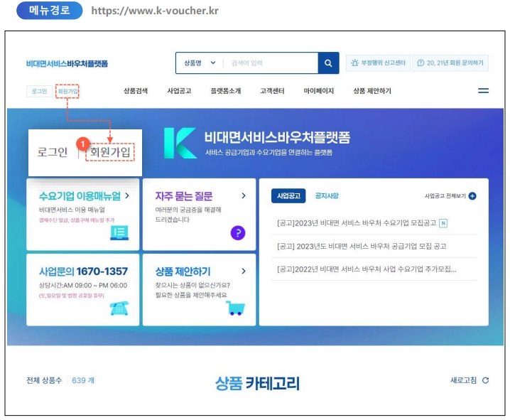Click the manual laptop icon
This screenshot has height=420, width=510.
click(x=119, y=233)
